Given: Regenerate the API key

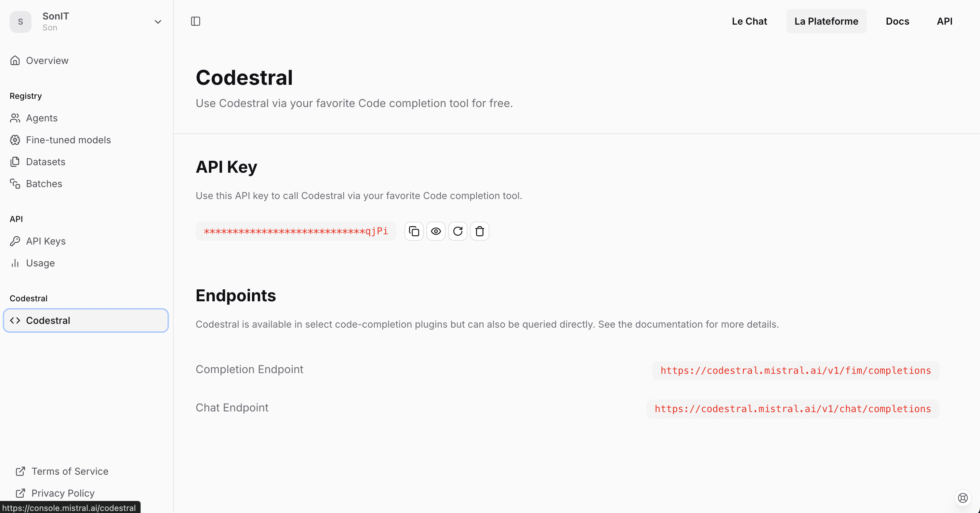Looking at the screenshot, I should pyautogui.click(x=458, y=231).
